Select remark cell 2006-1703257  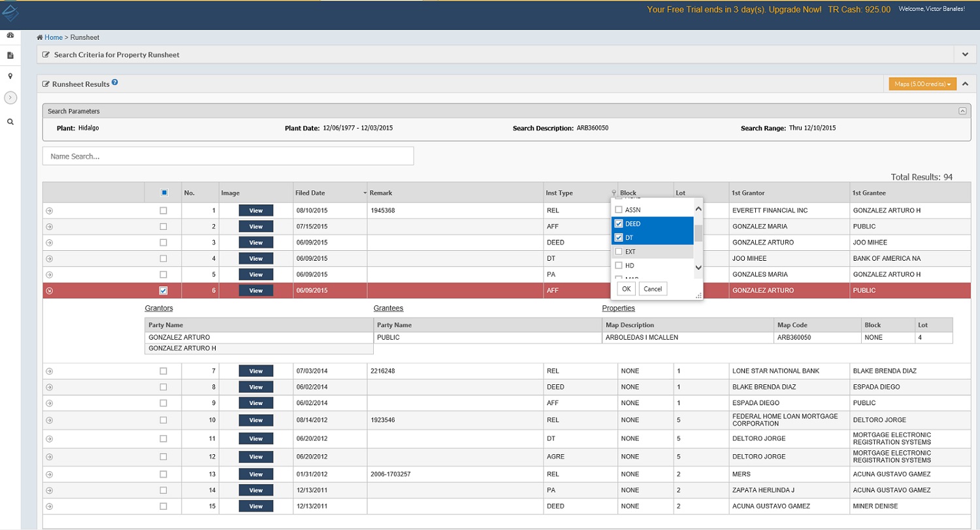[389, 474]
